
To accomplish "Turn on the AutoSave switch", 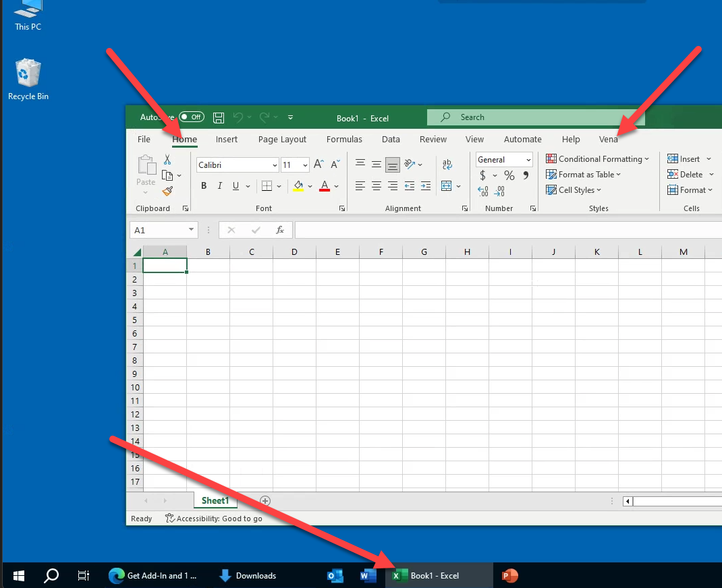I will pyautogui.click(x=192, y=117).
